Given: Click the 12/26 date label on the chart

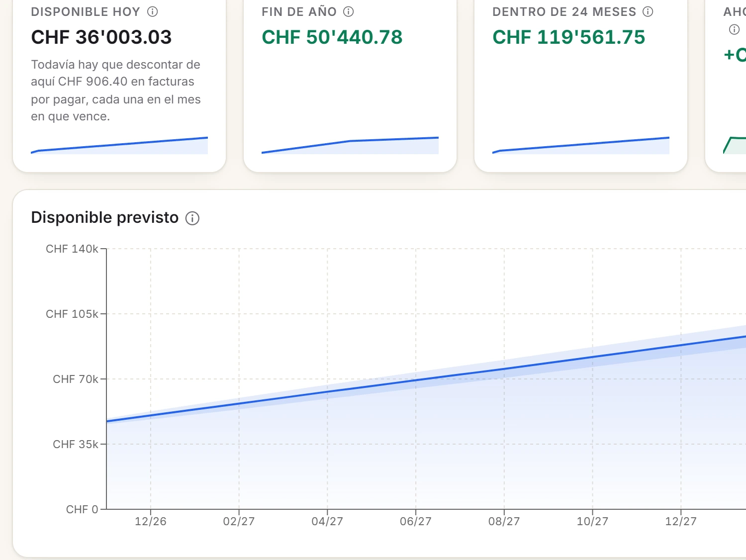Looking at the screenshot, I should click(x=151, y=521).
